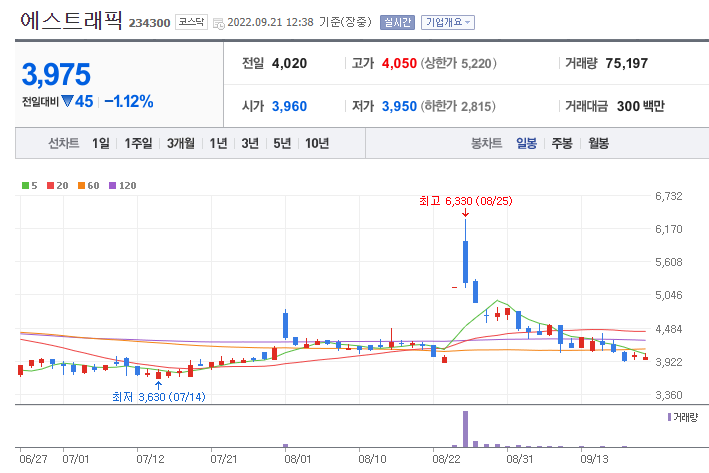The image size is (709, 473).
Task: Select the 3년 line chart tab
Action: 250,143
